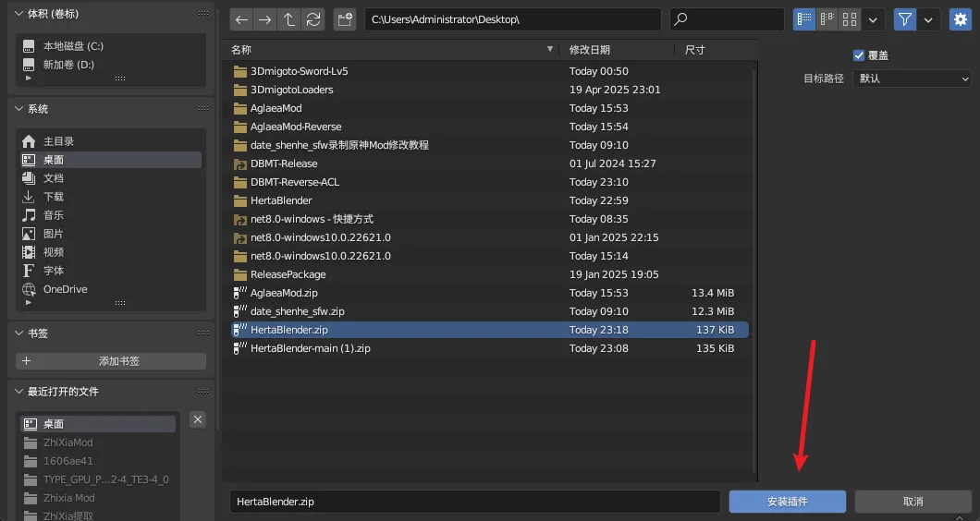Open 文档 documents location
This screenshot has width=980, height=521.
(x=111, y=178)
